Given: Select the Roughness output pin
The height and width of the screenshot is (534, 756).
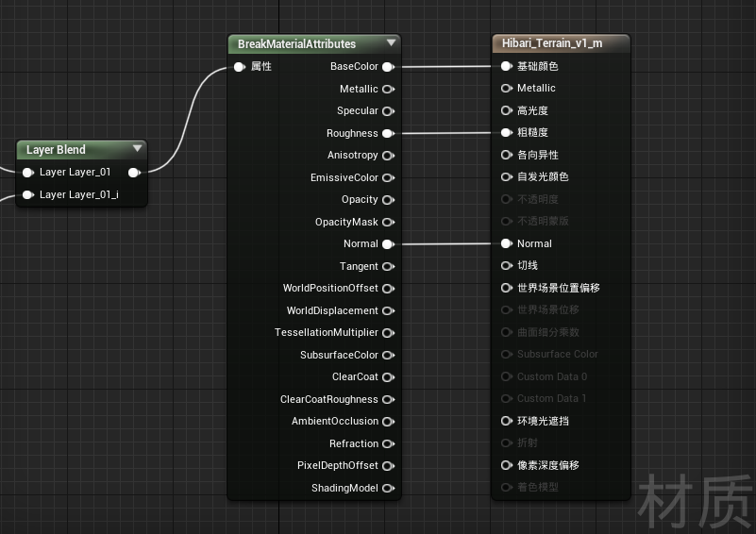Looking at the screenshot, I should pos(389,134).
